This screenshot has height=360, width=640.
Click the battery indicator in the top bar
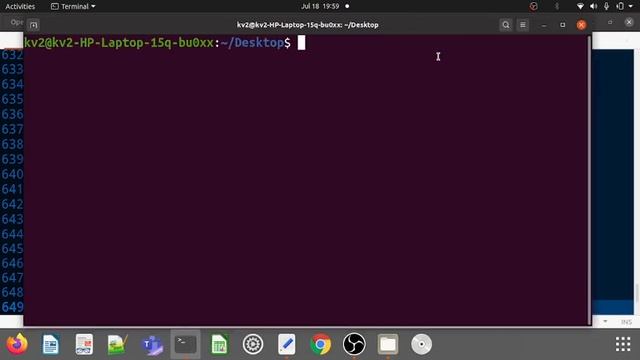coord(620,6)
